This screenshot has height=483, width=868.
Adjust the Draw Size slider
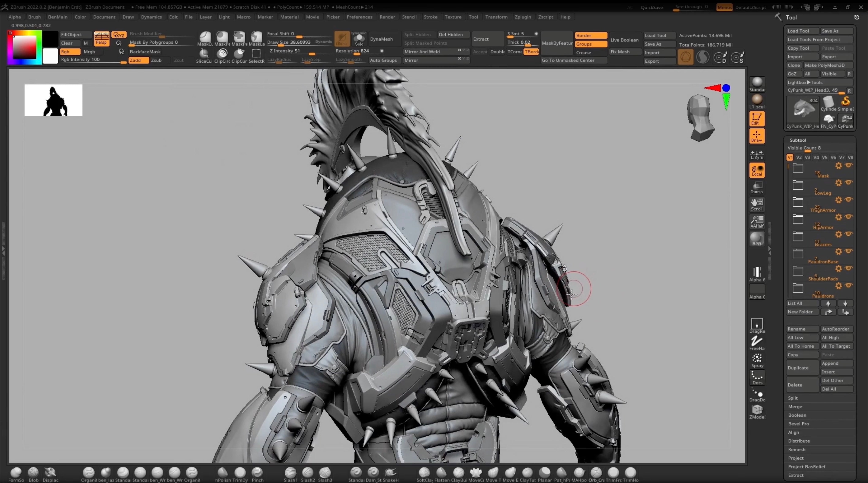tap(300, 43)
